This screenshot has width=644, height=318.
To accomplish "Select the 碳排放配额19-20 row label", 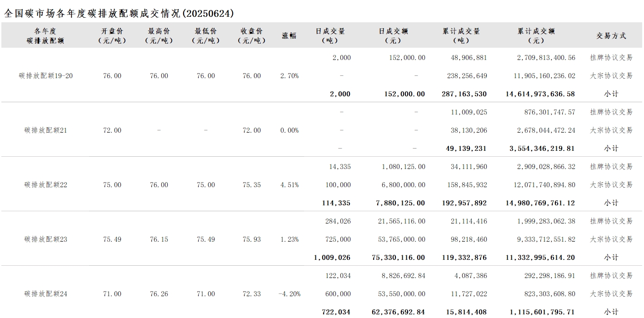I will click(46, 76).
